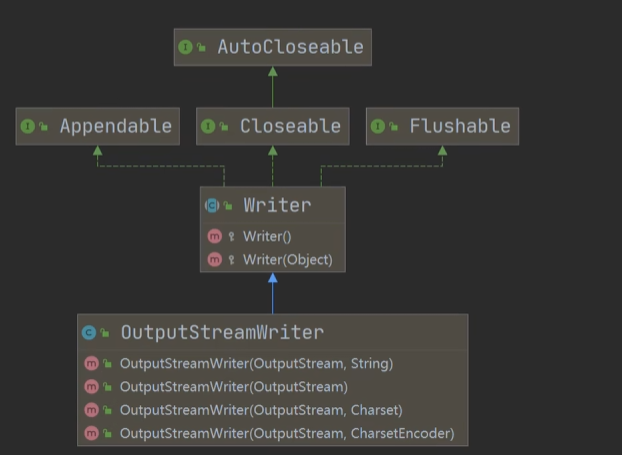Select the AutoCloseable interface node
622x455 pixels.
(x=273, y=47)
